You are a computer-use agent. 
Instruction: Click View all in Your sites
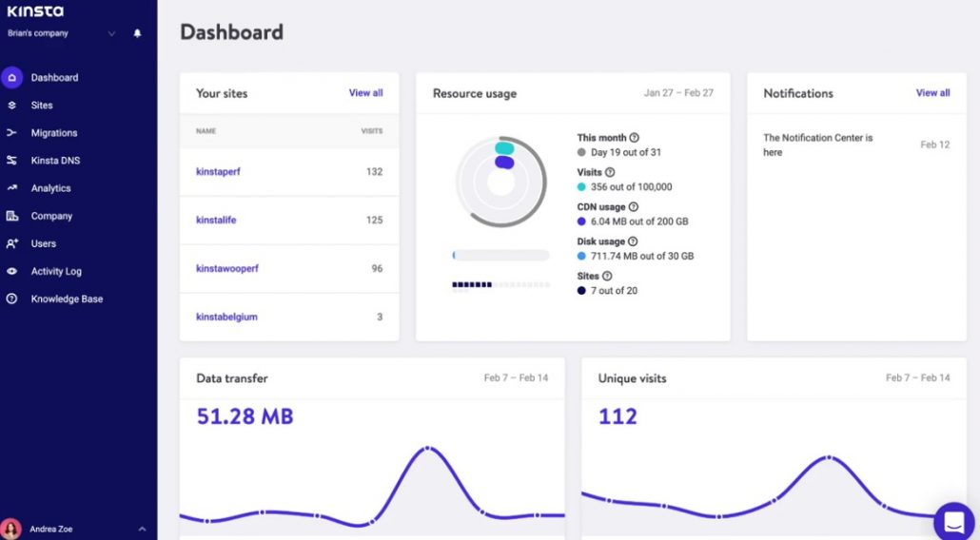(365, 93)
